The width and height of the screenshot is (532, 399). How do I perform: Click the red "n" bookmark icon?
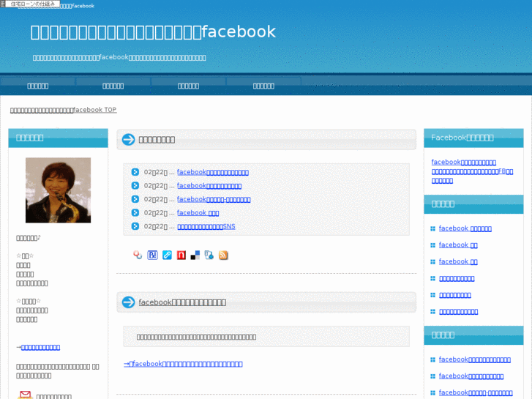pos(181,255)
